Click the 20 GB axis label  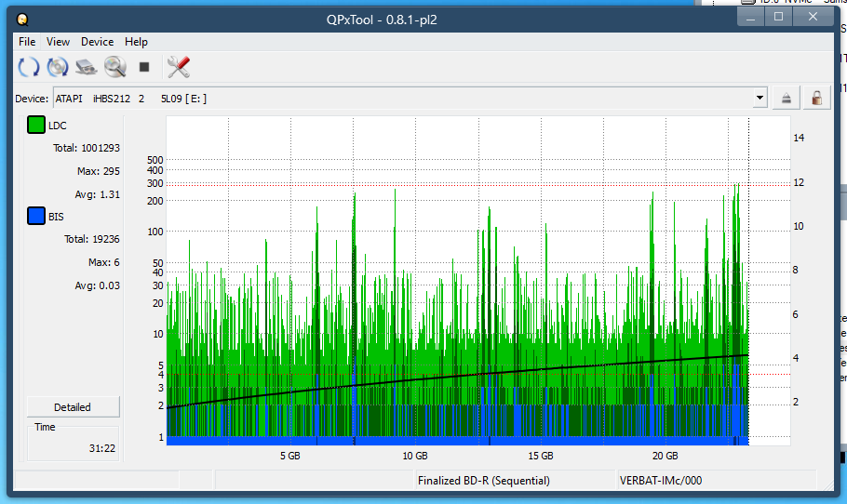[x=665, y=456]
